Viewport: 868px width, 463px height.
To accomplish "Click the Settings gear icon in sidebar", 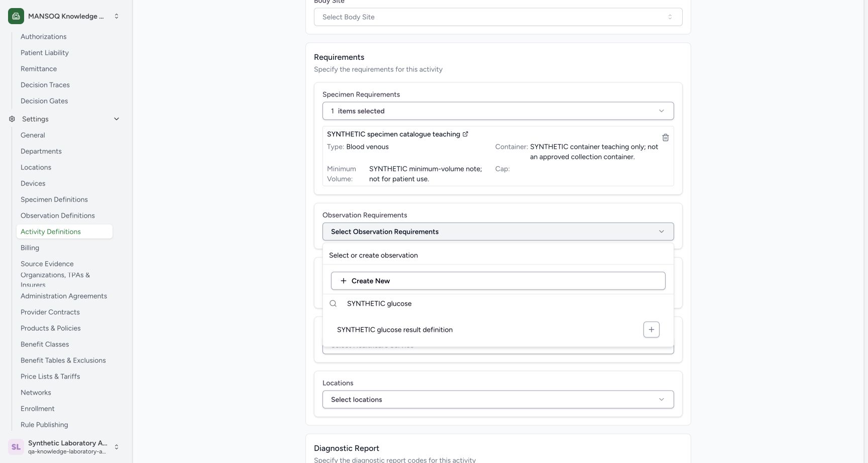I will click(x=12, y=119).
